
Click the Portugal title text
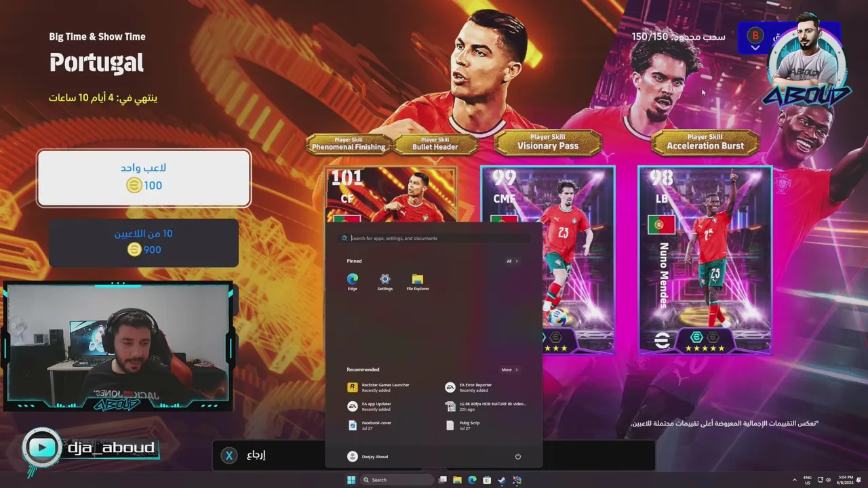point(96,63)
